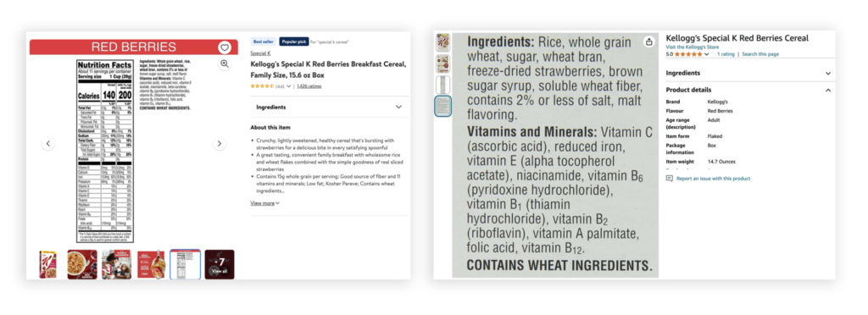Collapse the Product details section

(748, 90)
